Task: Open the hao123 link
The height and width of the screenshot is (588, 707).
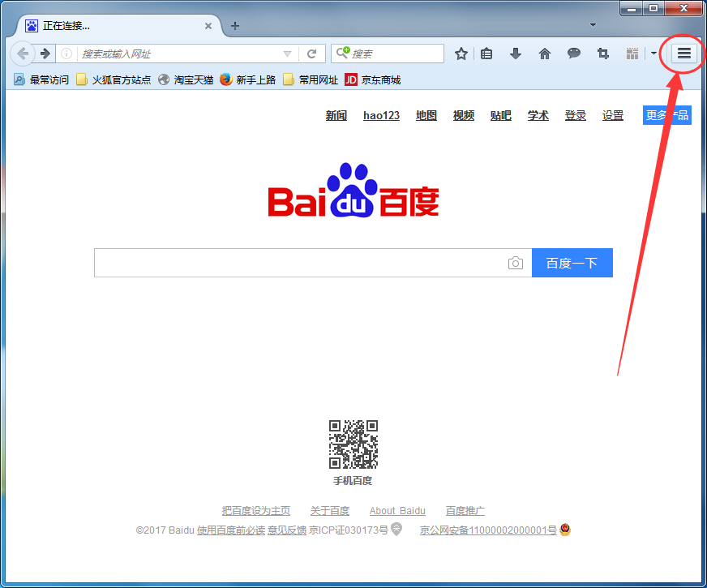Action: click(x=381, y=115)
